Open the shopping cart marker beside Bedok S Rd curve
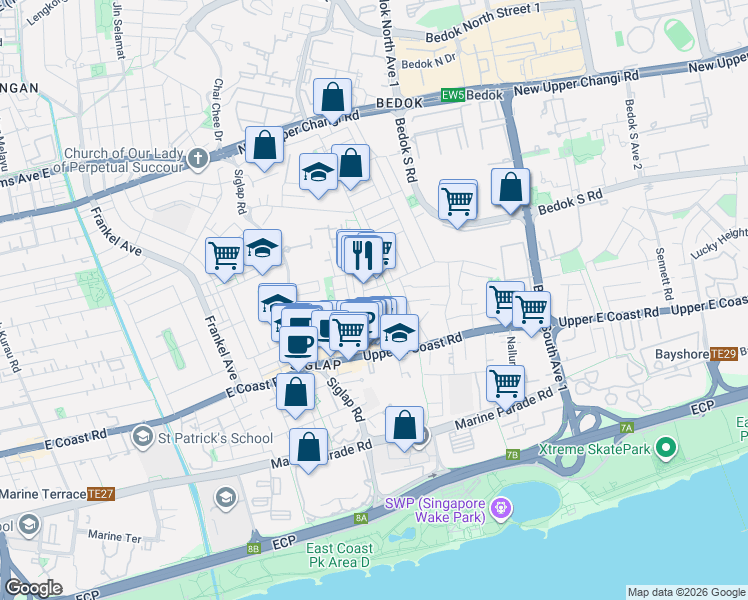The height and width of the screenshot is (600, 748). (457, 205)
